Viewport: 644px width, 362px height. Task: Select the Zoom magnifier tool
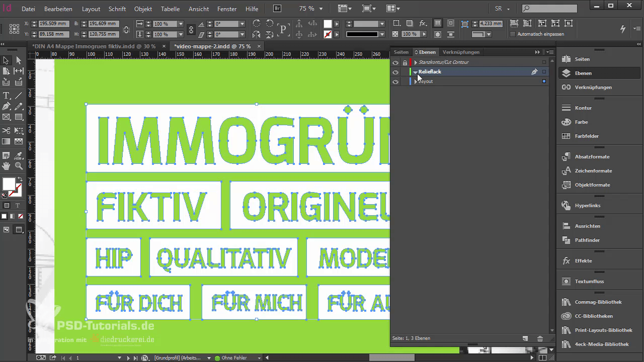[x=19, y=166]
